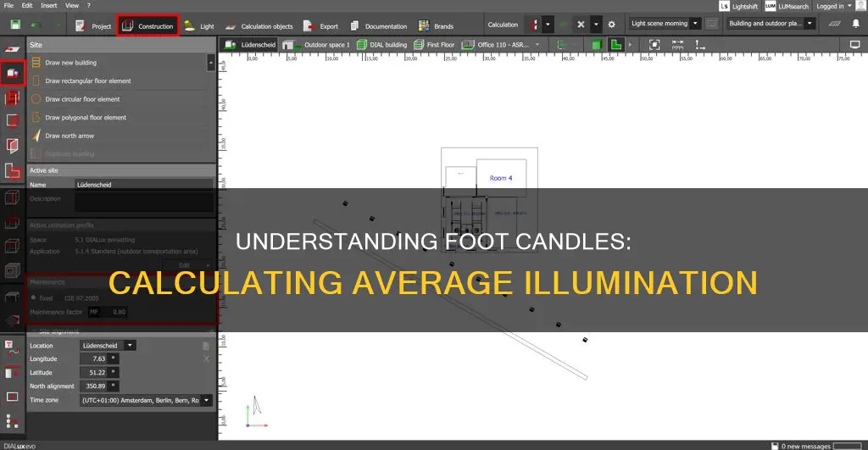
Task: Click the ruler icon beside the bell
Action: 834,24
